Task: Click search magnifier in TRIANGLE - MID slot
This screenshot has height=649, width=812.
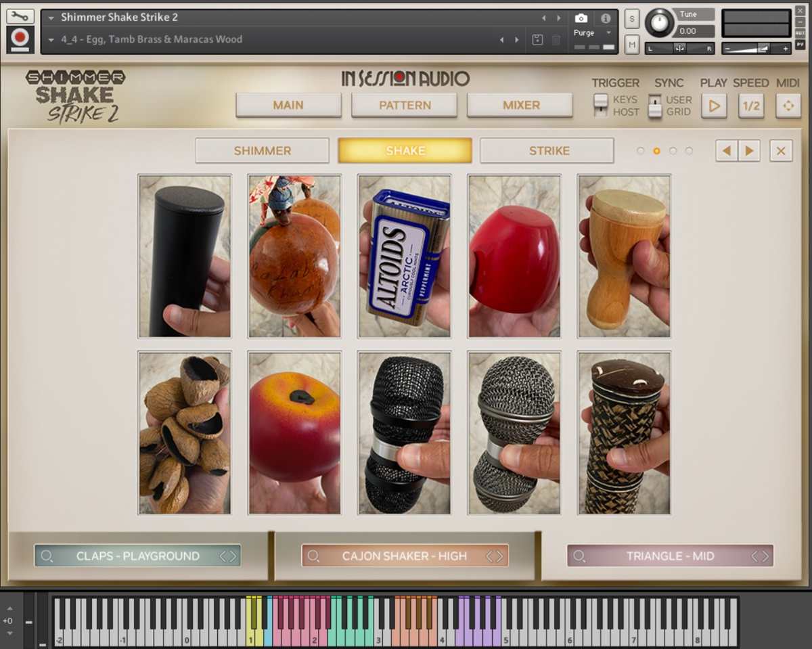Action: 579,556
